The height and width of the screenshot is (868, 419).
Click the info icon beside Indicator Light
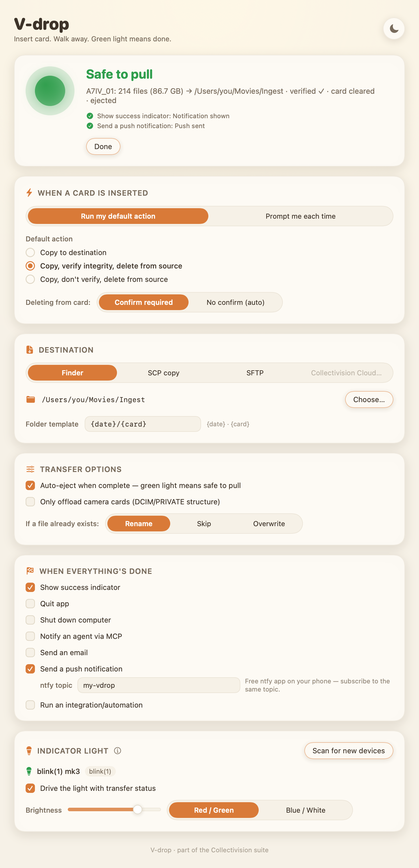118,750
